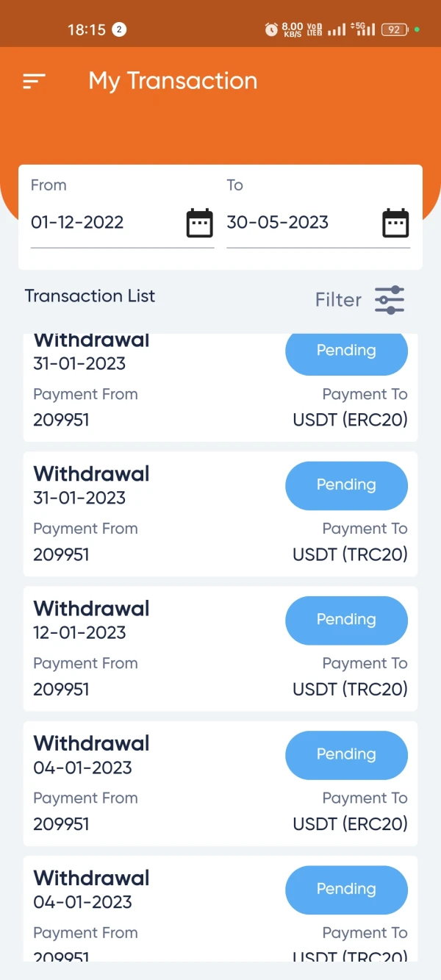Image resolution: width=441 pixels, height=980 pixels.
Task: Tap the partially hidden top Pending button
Action: (346, 351)
